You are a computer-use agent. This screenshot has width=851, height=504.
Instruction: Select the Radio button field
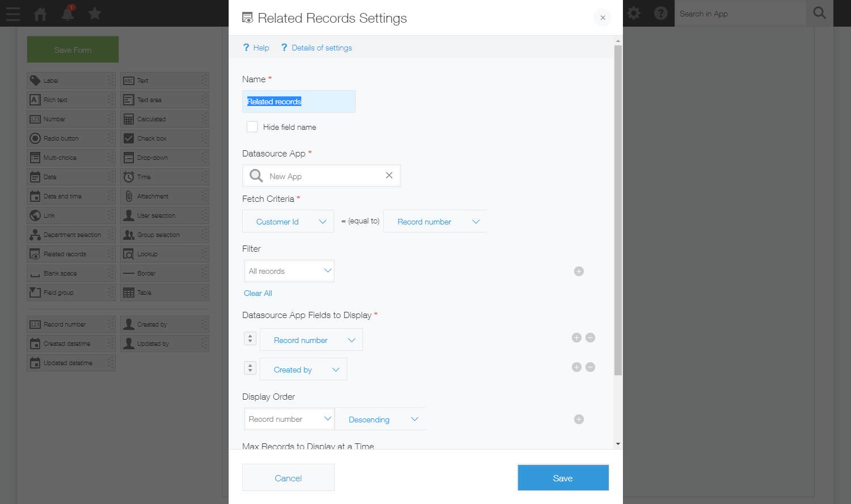click(71, 138)
